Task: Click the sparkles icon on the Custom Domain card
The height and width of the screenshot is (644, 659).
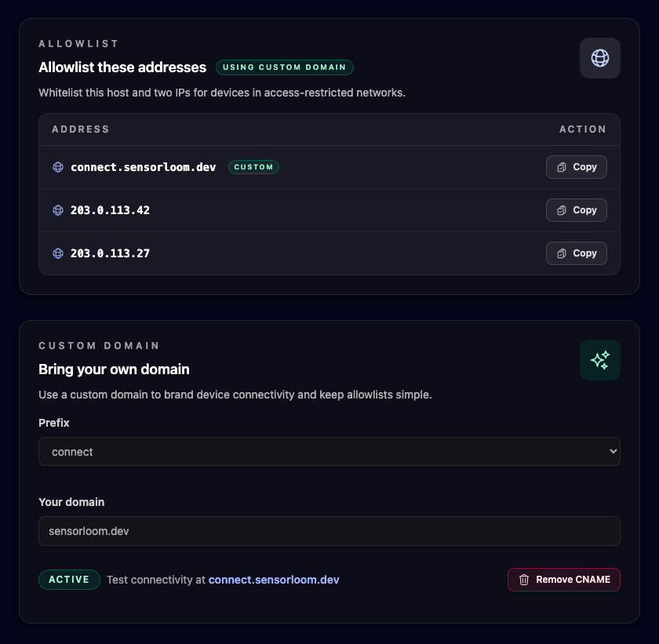Action: 599,360
